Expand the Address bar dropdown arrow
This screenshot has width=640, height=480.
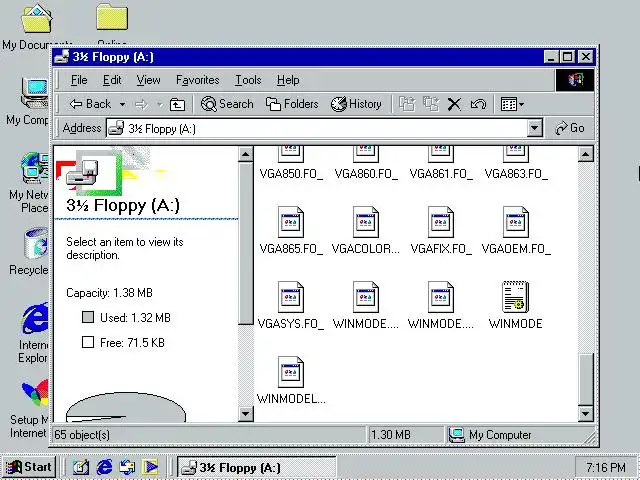point(534,128)
